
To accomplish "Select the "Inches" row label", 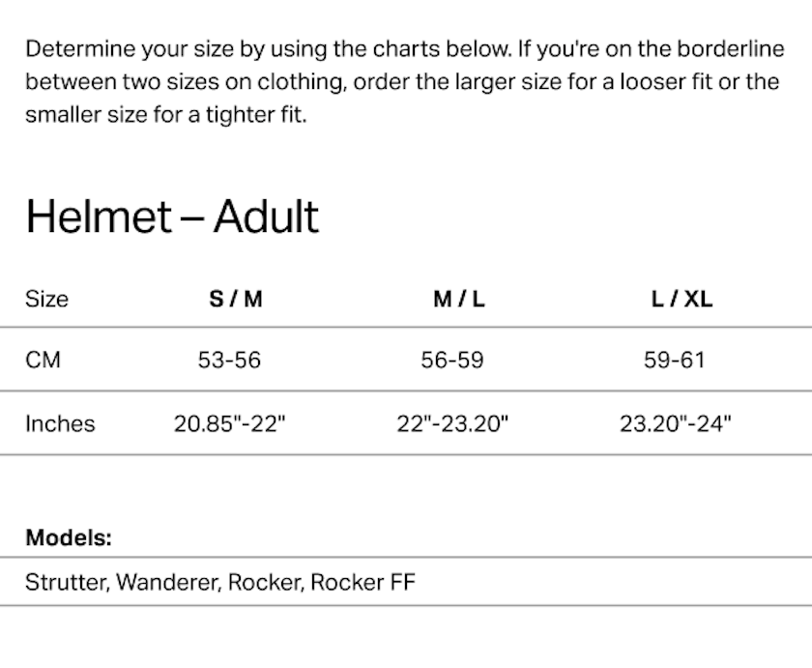I will [60, 423].
